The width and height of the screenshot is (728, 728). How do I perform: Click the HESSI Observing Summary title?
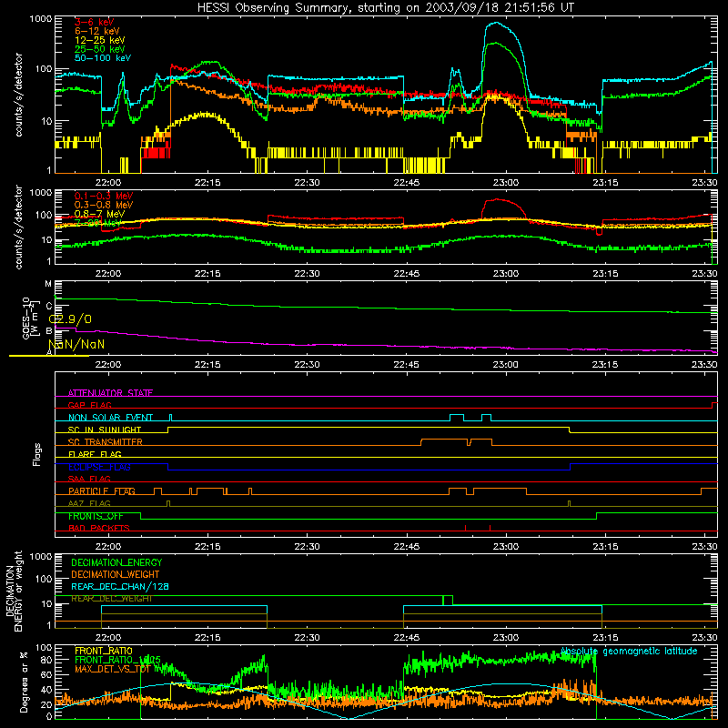click(385, 8)
